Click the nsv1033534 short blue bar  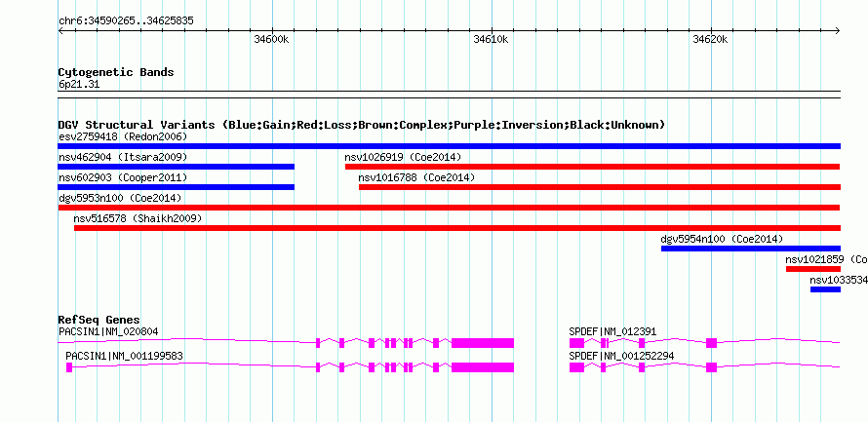[825, 289]
